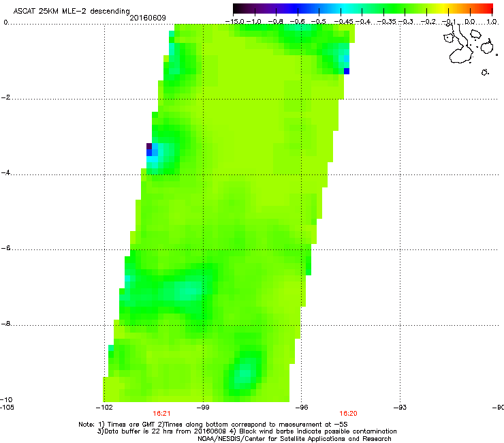This screenshot has width=504, height=443.
Task: Click the title 'ASCAT 25KM MLE-2 descending'
Action: point(72,11)
